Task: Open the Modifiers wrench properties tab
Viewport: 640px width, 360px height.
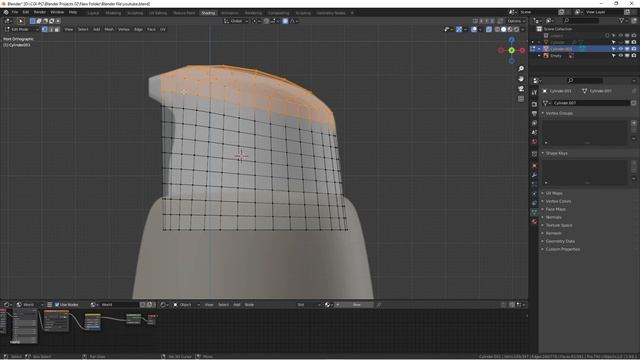Action: (x=534, y=175)
